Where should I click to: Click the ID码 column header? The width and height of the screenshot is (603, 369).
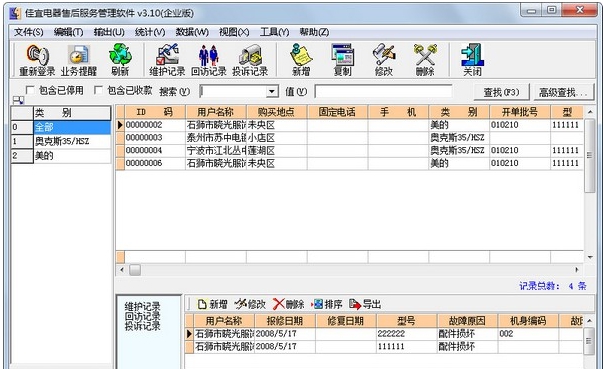(x=155, y=112)
